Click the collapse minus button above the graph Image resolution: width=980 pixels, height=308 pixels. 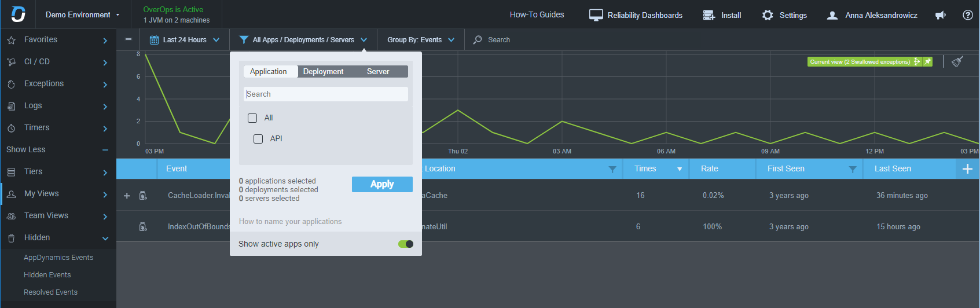pyautogui.click(x=128, y=40)
